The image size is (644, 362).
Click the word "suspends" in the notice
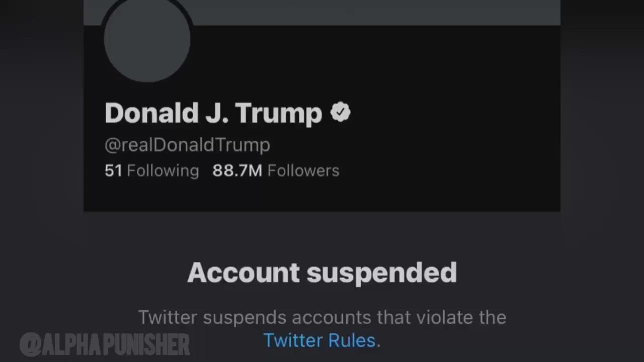click(246, 318)
